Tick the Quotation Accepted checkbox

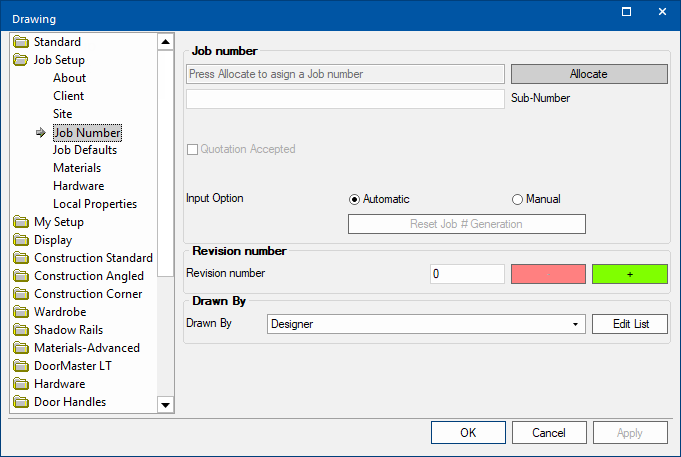point(192,149)
